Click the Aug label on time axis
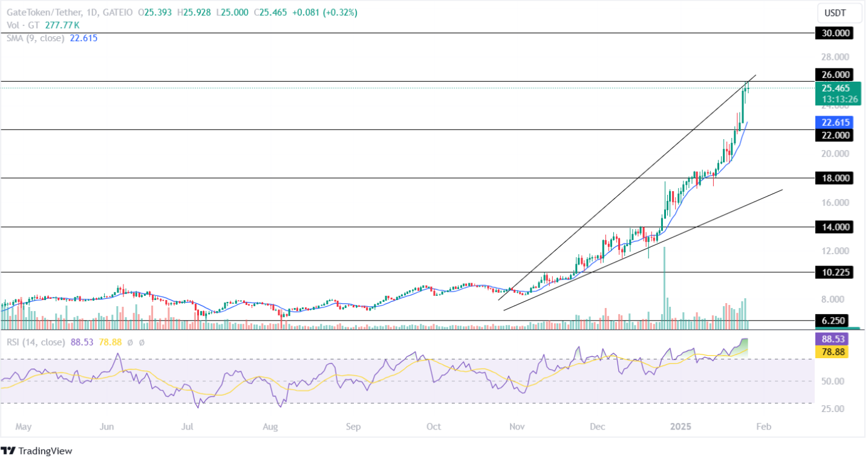868x458 pixels. (270, 427)
